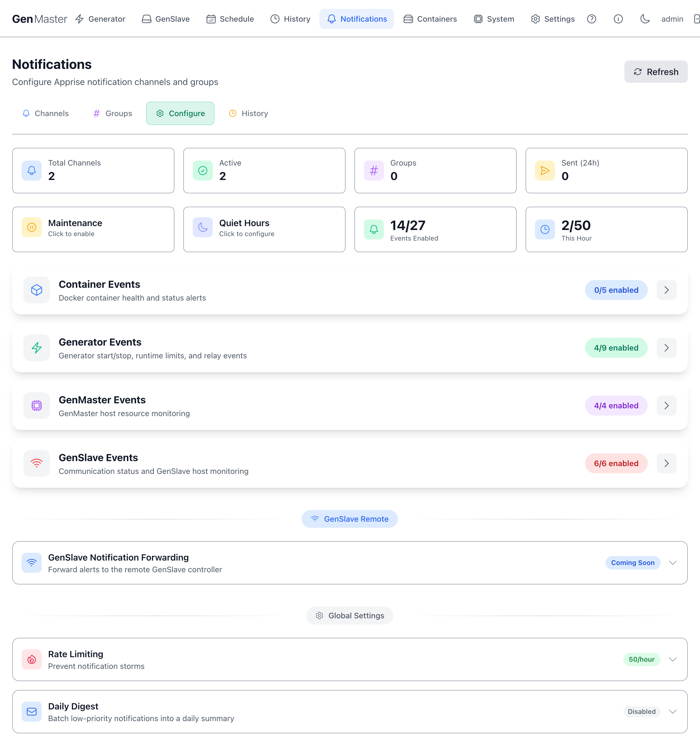Click the Container Events cube icon

37,290
